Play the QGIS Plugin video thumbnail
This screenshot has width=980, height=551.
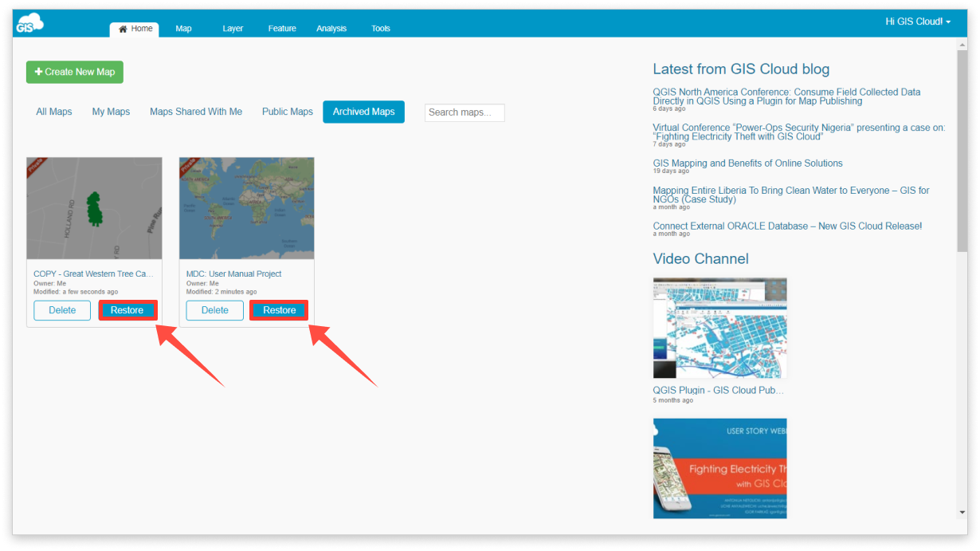[720, 329]
